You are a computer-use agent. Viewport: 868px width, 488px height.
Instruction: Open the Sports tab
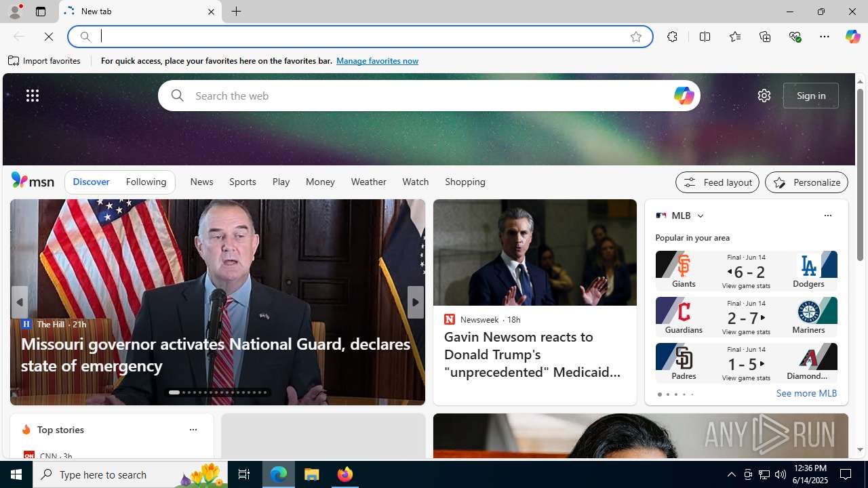coord(242,182)
